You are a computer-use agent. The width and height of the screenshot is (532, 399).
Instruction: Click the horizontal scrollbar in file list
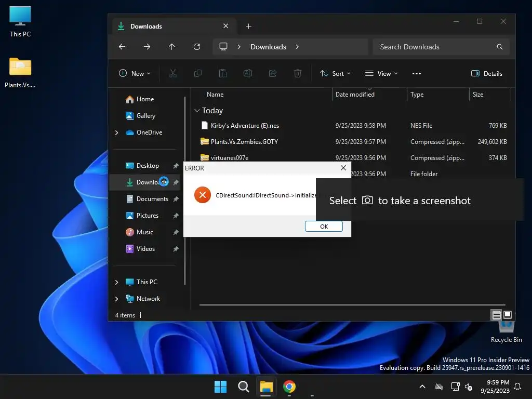click(352, 304)
